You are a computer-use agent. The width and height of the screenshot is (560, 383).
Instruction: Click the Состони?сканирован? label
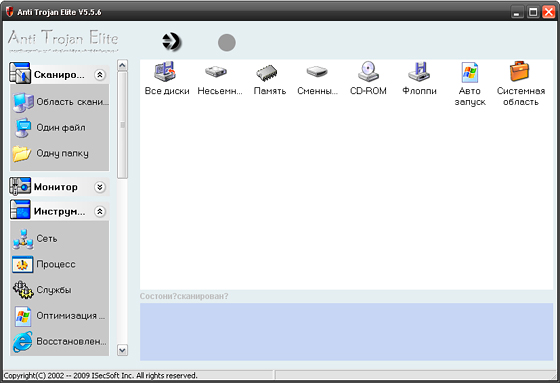tap(184, 296)
